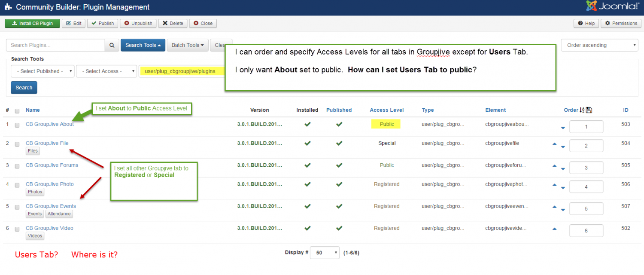Click inside the Search Plugins field

[x=55, y=45]
